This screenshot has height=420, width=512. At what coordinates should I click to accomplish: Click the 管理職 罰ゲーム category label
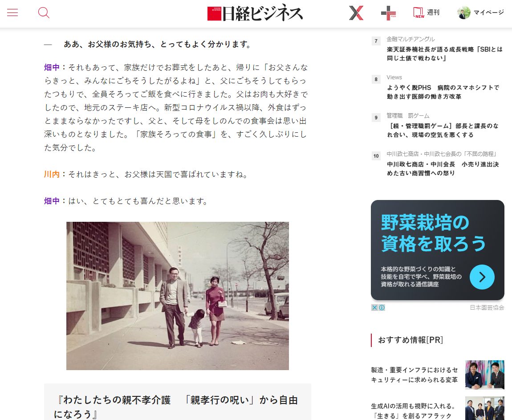click(x=408, y=116)
